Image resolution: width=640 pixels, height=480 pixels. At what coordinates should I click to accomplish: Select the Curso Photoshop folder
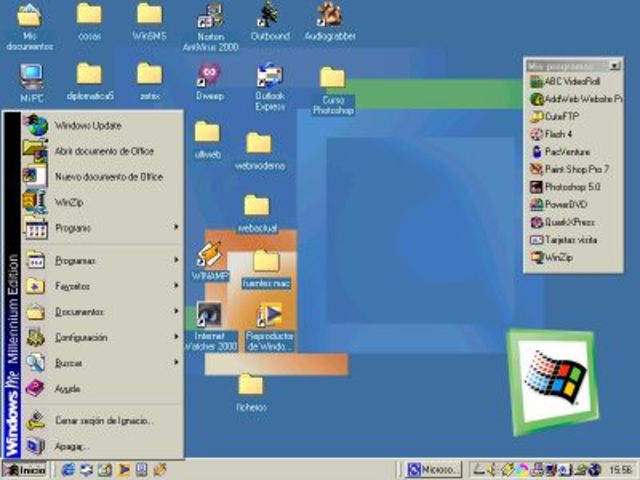[333, 91]
